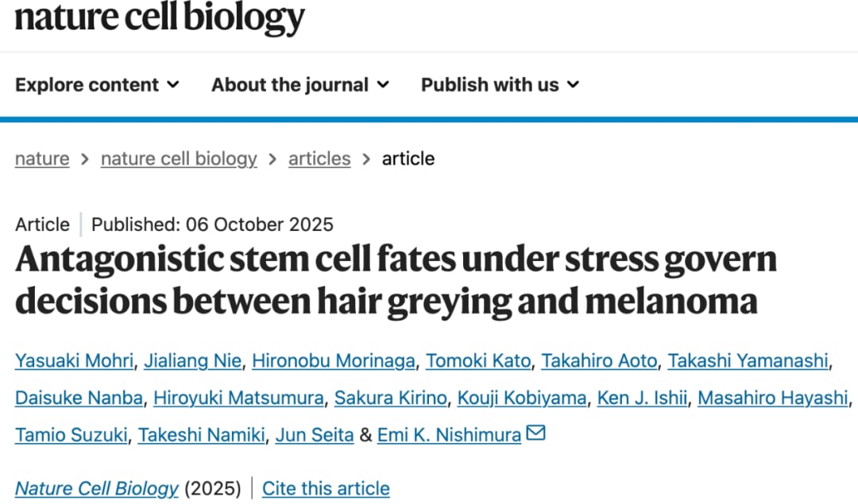Open author Hironobu Morinaga's profile
This screenshot has height=504, width=858.
click(334, 361)
